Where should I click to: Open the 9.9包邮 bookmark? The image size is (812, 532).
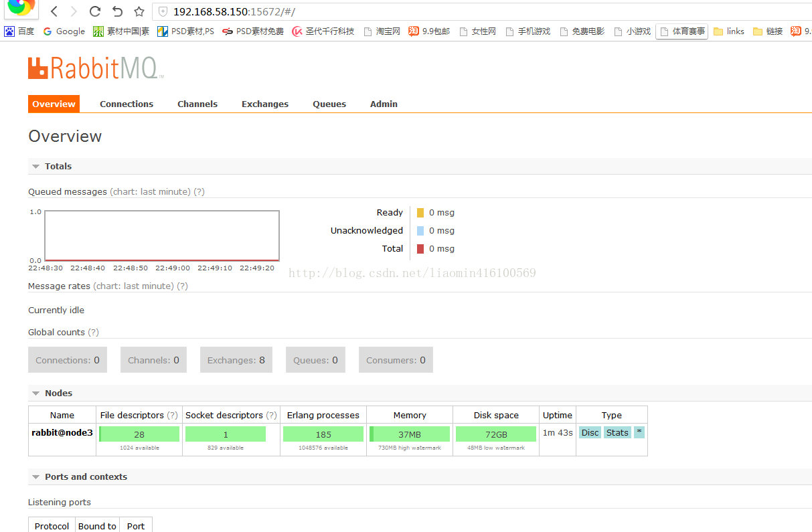pyautogui.click(x=429, y=31)
